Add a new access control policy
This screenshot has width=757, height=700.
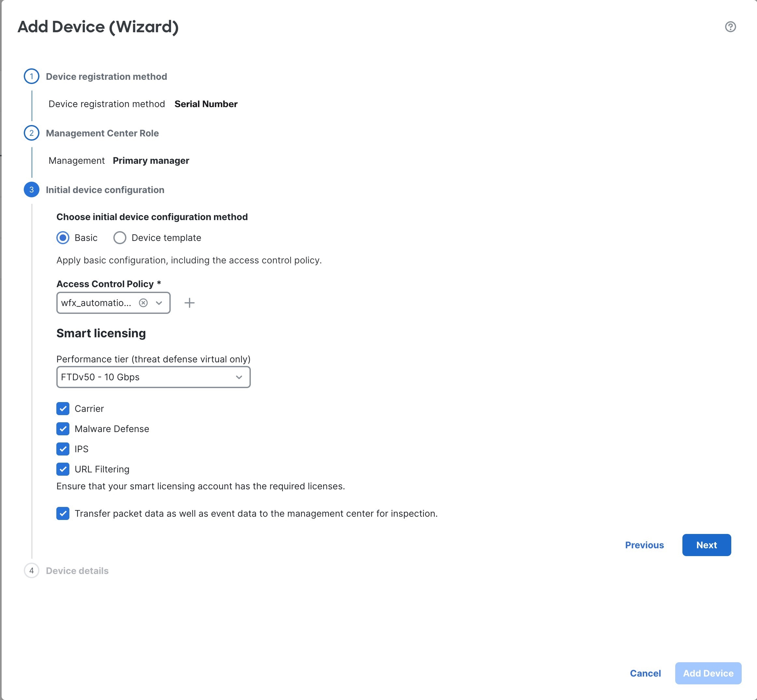coord(190,303)
